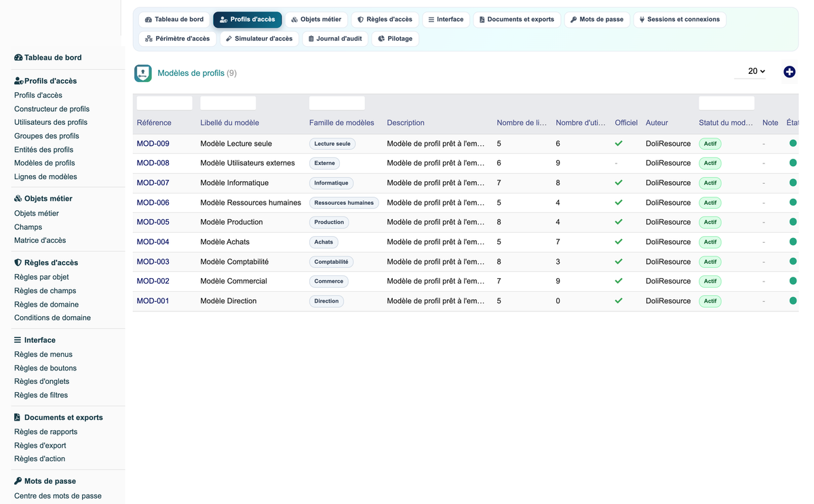Open the Documents et exports top tab
The width and height of the screenshot is (814, 504).
tap(517, 20)
